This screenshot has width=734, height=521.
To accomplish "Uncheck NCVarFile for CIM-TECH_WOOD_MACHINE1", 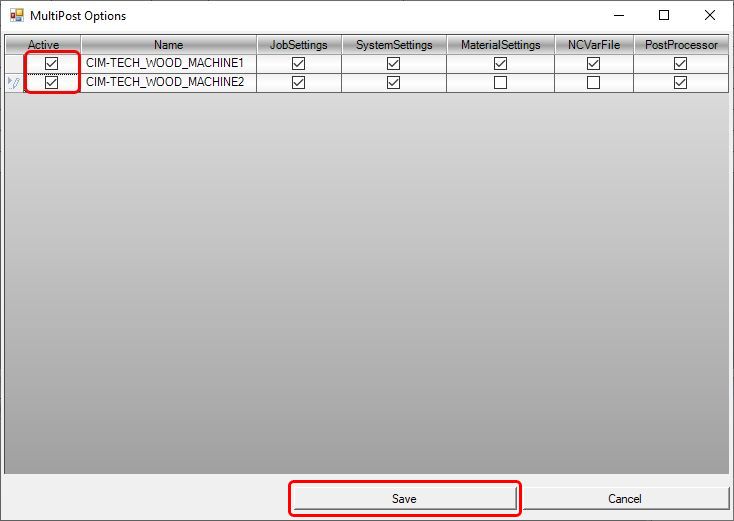I will (x=593, y=63).
